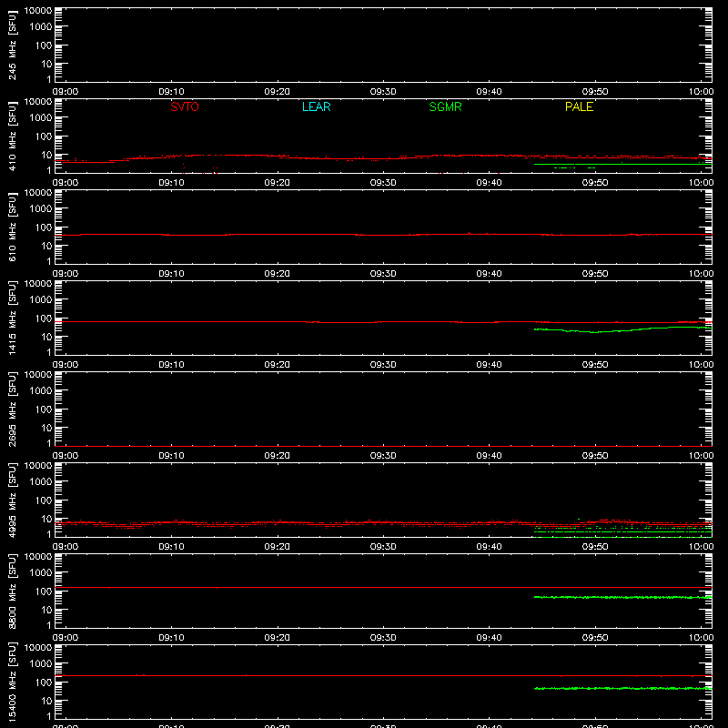
Task: Click the green SGMR station label
Action: tap(445, 106)
